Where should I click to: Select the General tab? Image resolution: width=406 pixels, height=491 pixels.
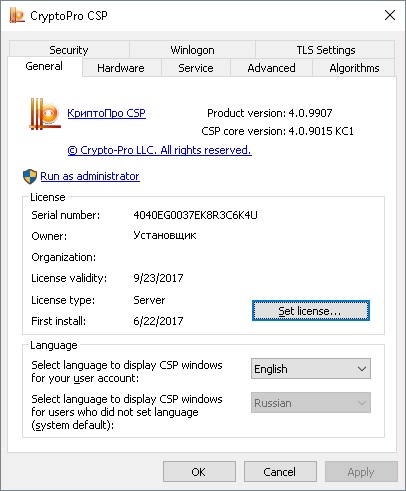coord(44,66)
